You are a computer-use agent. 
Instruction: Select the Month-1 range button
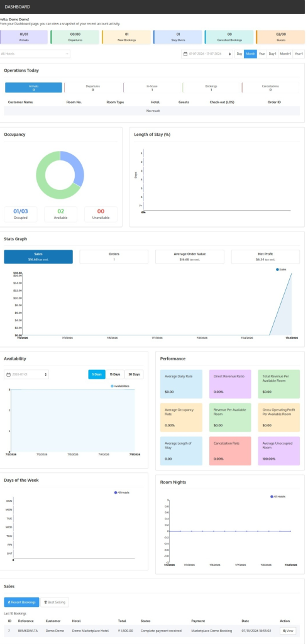(x=285, y=54)
